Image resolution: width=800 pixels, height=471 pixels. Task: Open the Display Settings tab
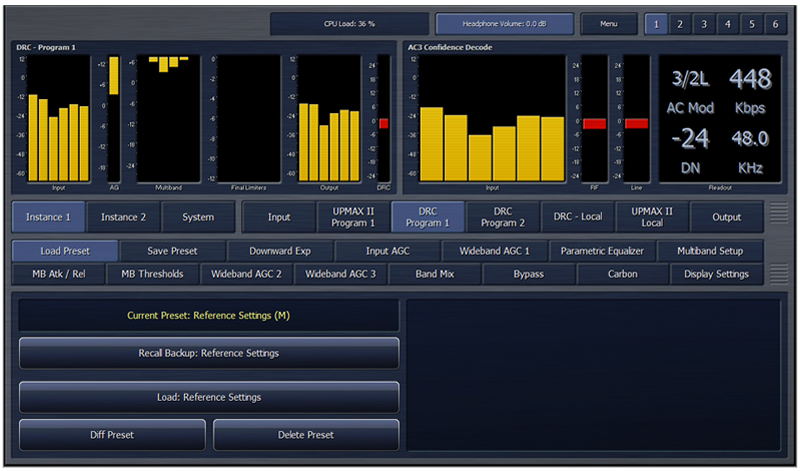[x=717, y=274]
